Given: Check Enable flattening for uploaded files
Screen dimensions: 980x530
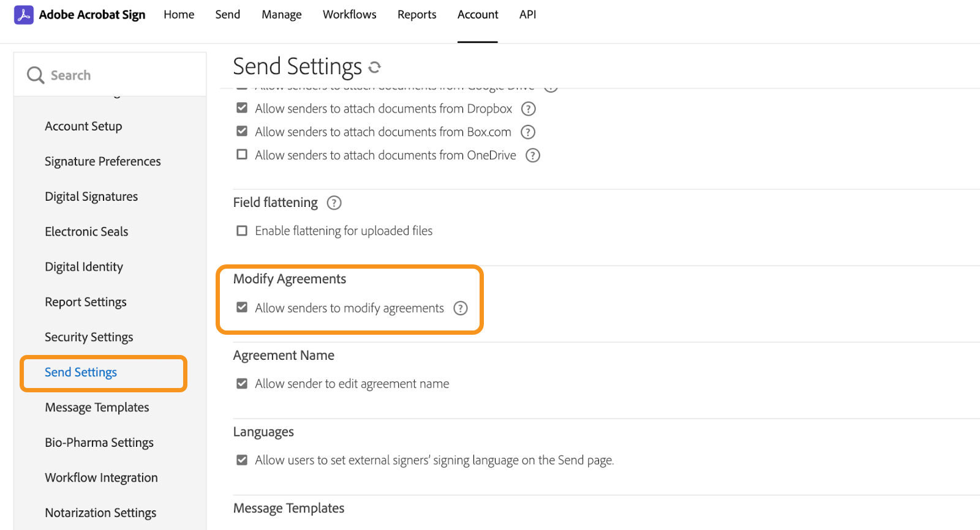Looking at the screenshot, I should point(242,231).
